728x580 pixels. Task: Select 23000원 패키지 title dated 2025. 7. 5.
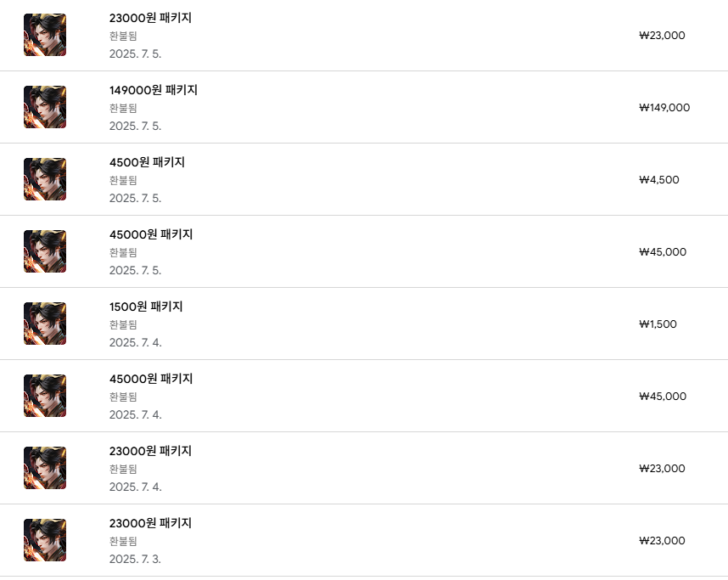click(150, 18)
